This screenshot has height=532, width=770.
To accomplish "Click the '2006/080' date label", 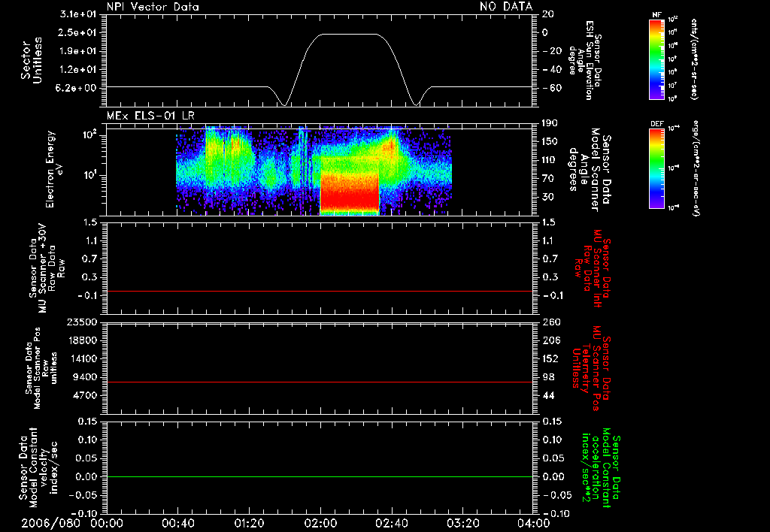I will click(x=50, y=523).
